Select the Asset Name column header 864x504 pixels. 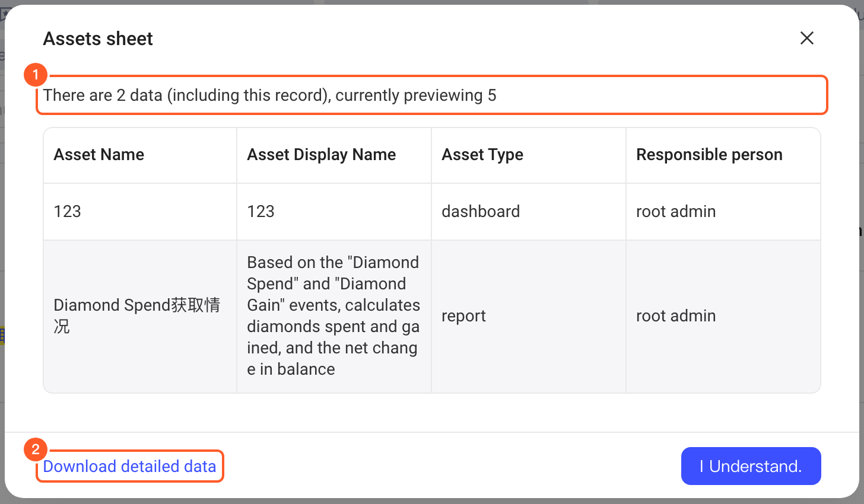point(140,155)
